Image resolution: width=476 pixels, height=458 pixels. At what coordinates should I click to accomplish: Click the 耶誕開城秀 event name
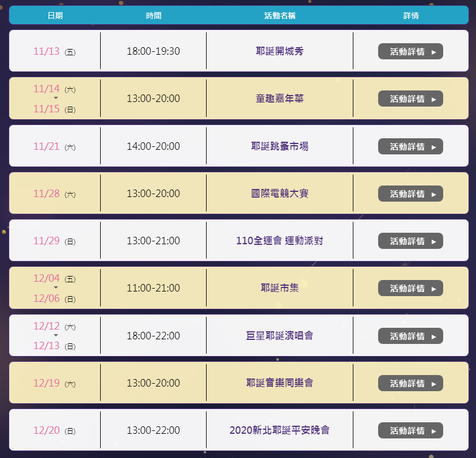[x=280, y=51]
